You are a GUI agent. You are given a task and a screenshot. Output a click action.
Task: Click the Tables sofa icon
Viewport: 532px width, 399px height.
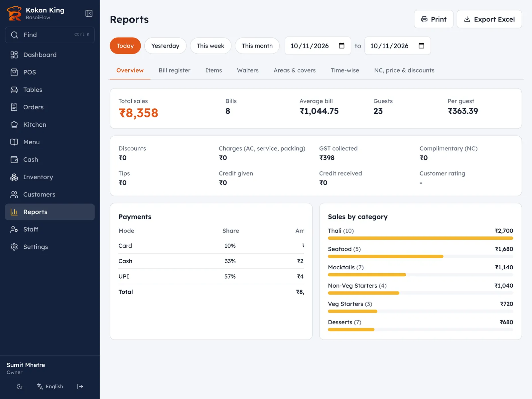(14, 90)
